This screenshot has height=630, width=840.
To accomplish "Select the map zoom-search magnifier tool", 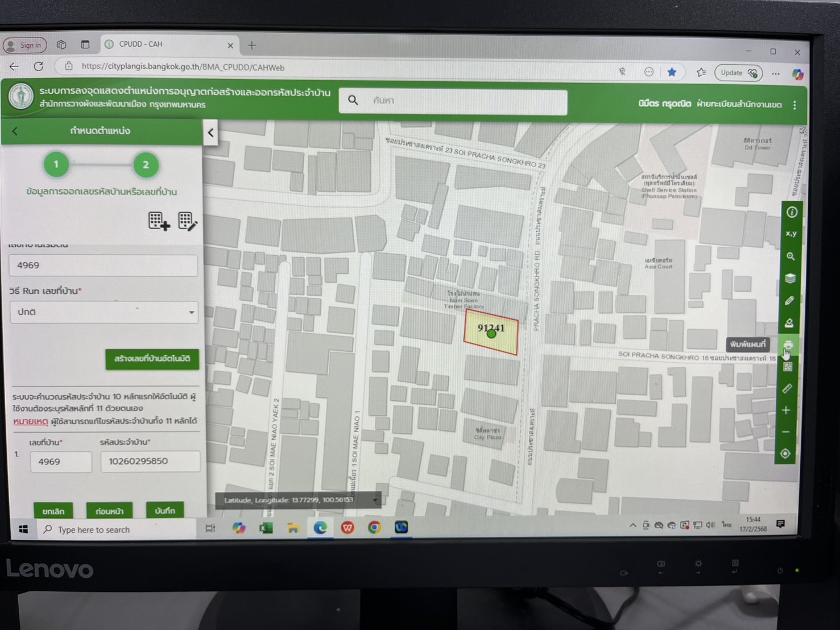I will pyautogui.click(x=791, y=256).
